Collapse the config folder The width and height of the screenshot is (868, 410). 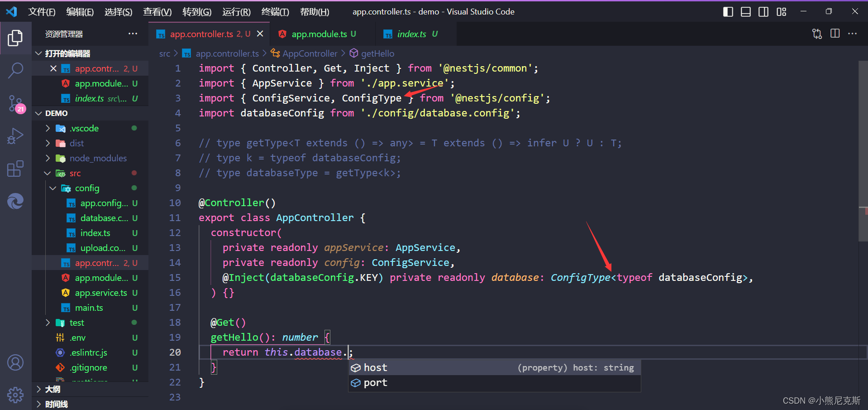pyautogui.click(x=90, y=188)
